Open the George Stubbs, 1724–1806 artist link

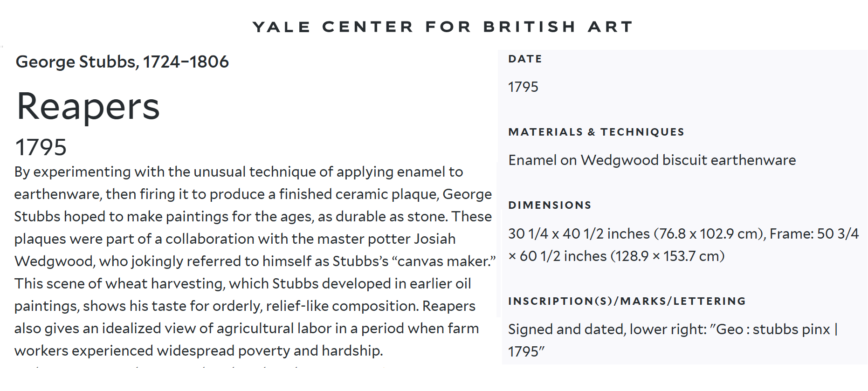click(x=122, y=62)
